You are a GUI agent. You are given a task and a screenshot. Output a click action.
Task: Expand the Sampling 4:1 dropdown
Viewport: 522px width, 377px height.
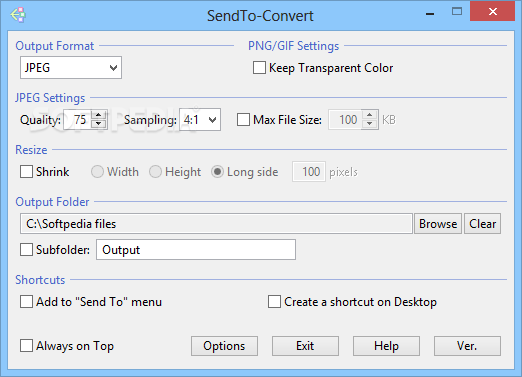pyautogui.click(x=200, y=119)
